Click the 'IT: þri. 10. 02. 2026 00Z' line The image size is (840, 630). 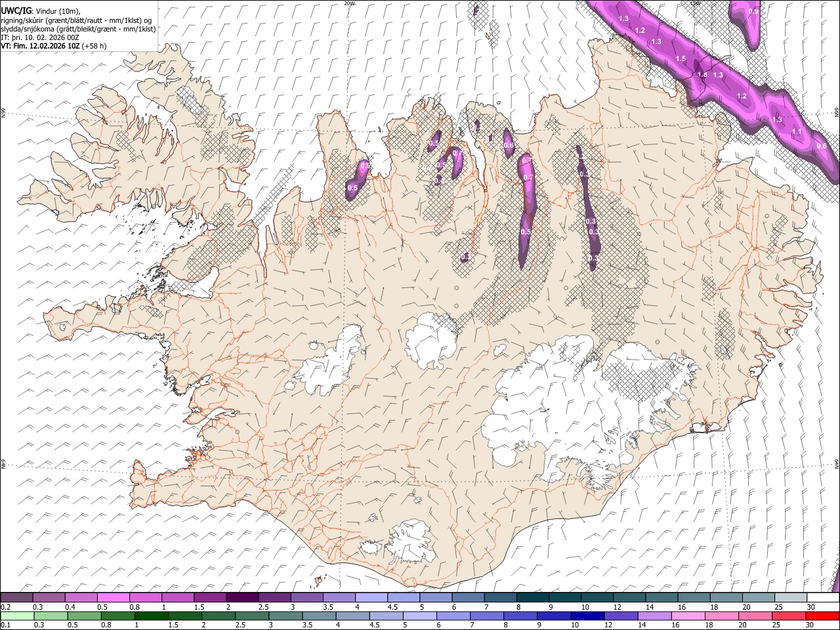click(x=40, y=37)
